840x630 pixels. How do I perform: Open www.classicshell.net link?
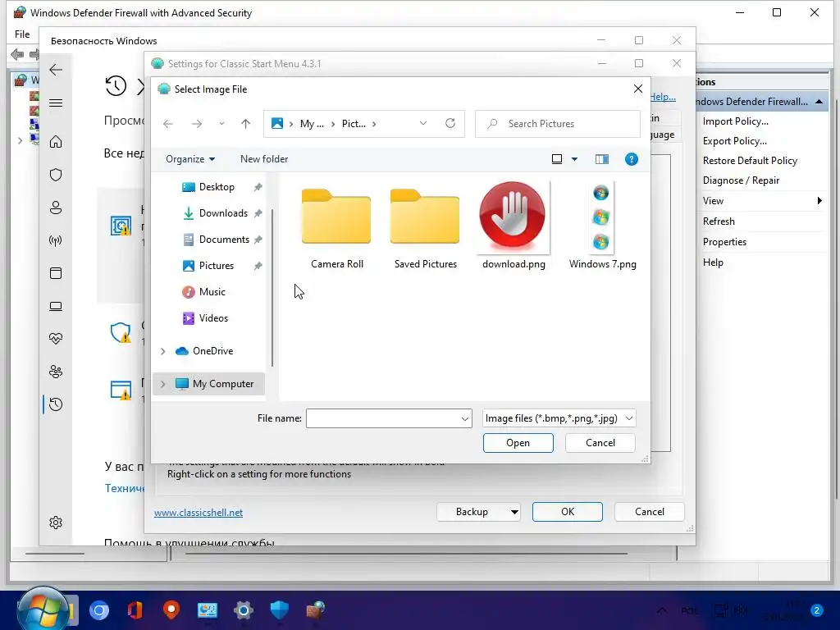199,513
